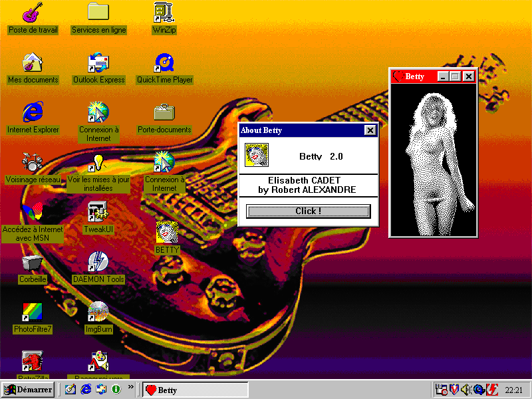Click the QuickTime tray icon
Image resolution: width=532 pixels, height=399 pixels.
coord(479,390)
